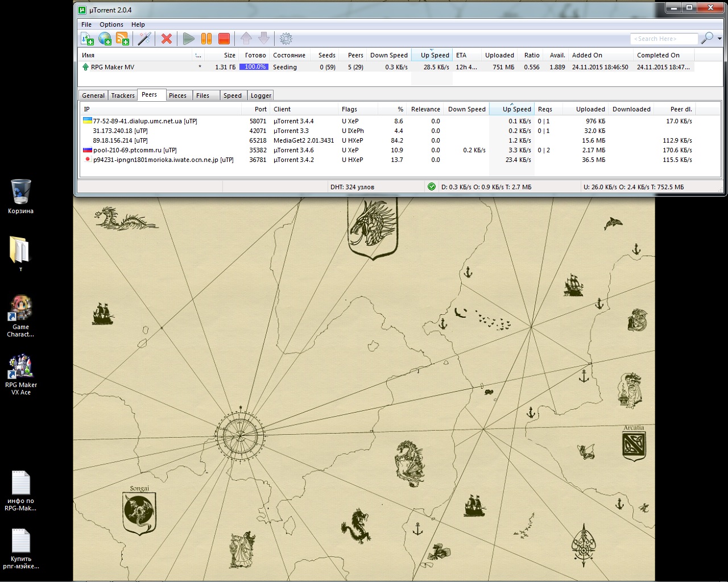Sort torrents by Состояние column header
This screenshot has height=582, width=728.
[x=290, y=55]
